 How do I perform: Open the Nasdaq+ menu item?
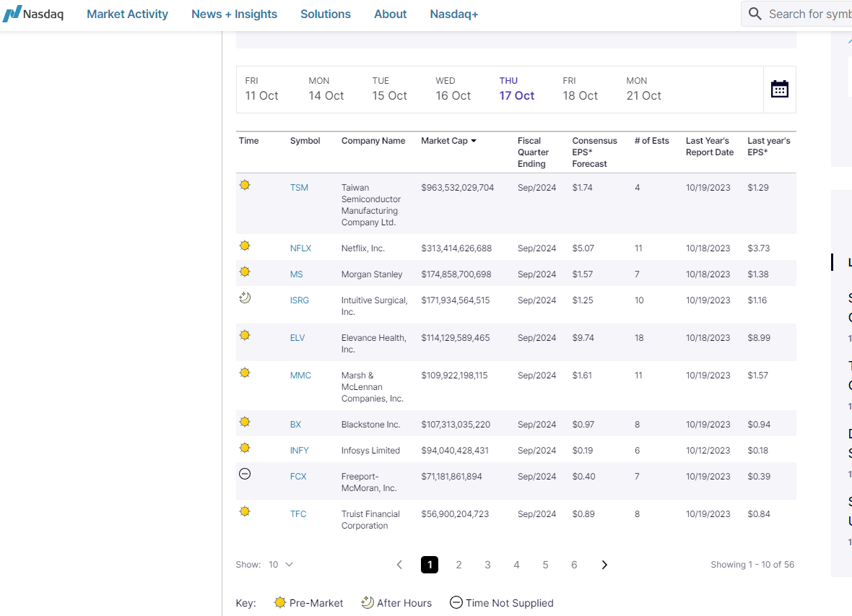pos(453,14)
